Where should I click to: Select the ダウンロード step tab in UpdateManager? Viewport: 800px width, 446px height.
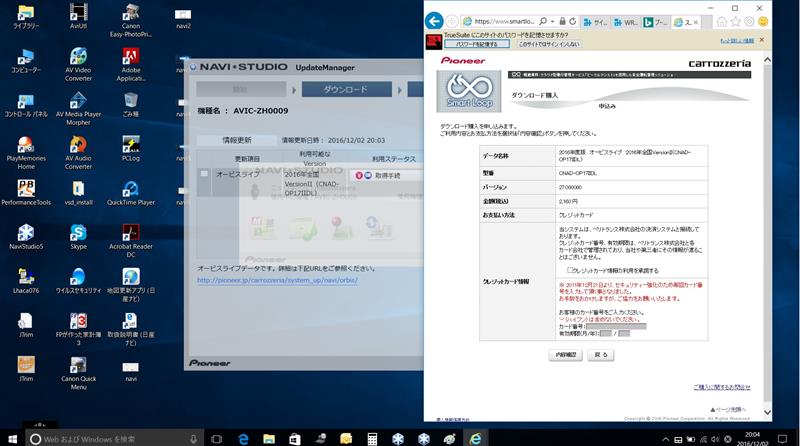[x=346, y=89]
